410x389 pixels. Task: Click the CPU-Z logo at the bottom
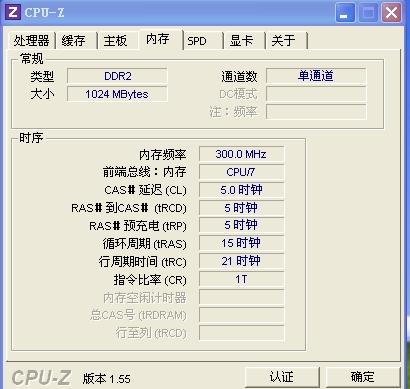[x=41, y=377]
